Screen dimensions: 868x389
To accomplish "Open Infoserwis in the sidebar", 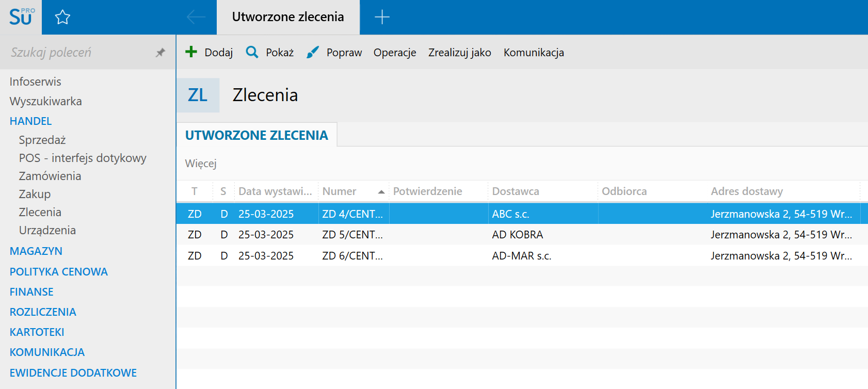I will click(x=35, y=82).
